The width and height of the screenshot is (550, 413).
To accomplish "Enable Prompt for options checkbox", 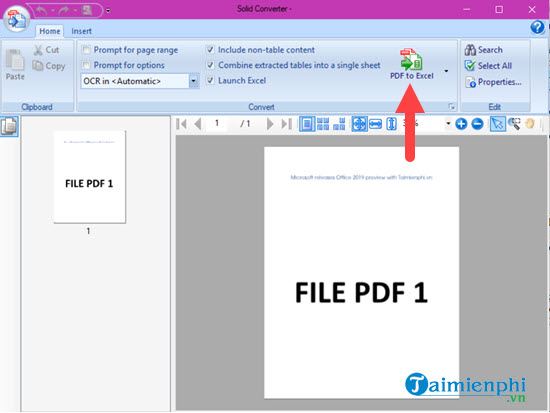I will 86,65.
